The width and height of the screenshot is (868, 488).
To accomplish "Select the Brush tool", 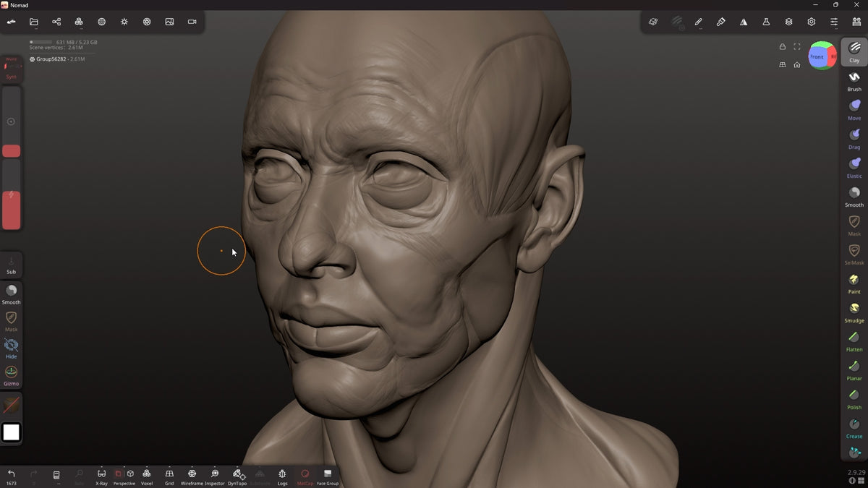I will pyautogui.click(x=854, y=80).
